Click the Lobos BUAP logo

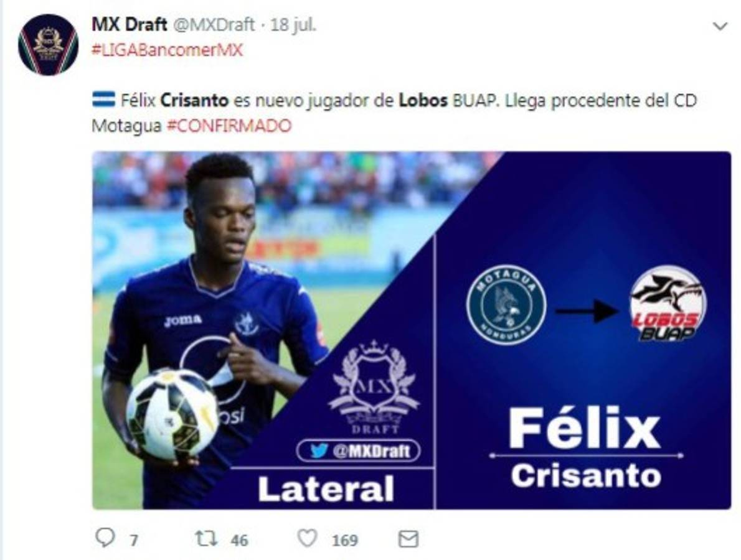pos(668,304)
